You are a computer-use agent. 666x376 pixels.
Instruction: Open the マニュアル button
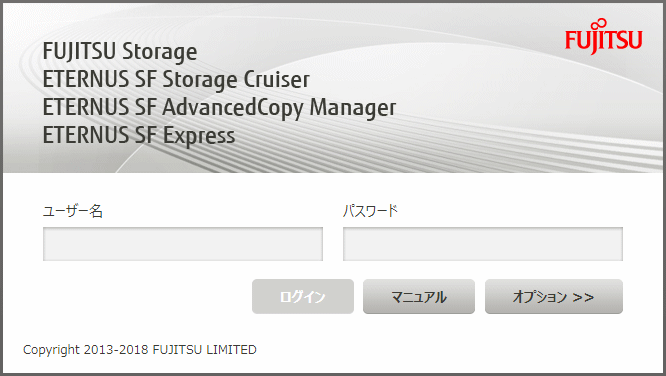coord(419,297)
